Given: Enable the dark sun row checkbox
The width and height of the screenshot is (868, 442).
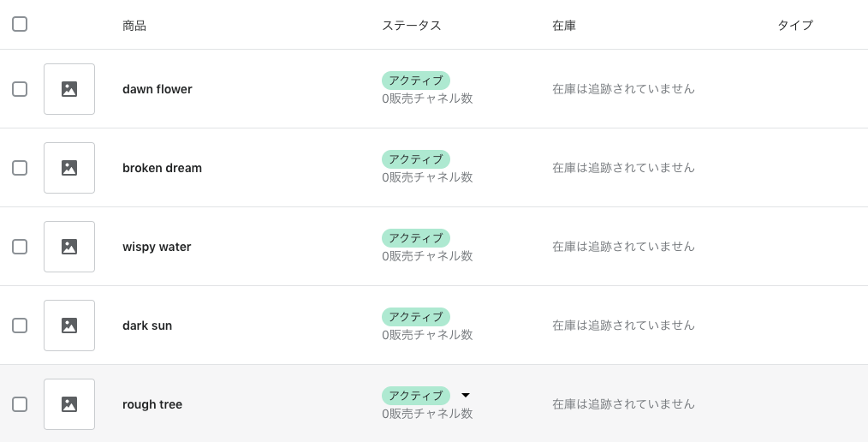Looking at the screenshot, I should (20, 326).
